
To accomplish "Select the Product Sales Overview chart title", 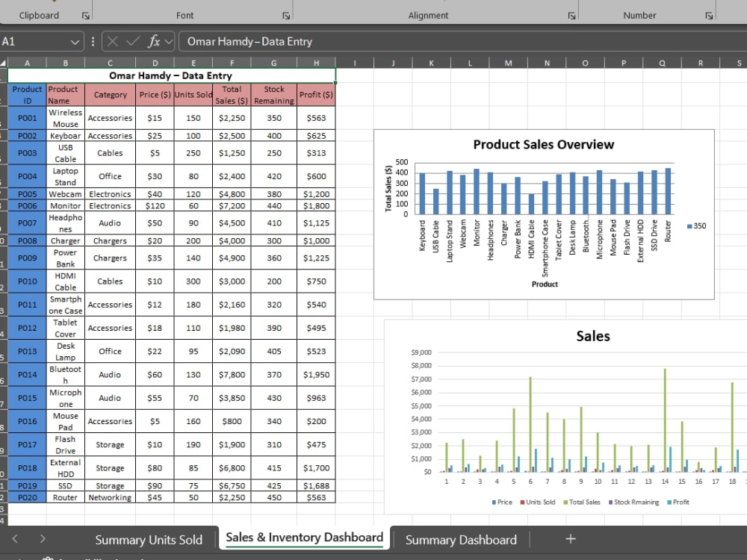I will click(x=543, y=144).
